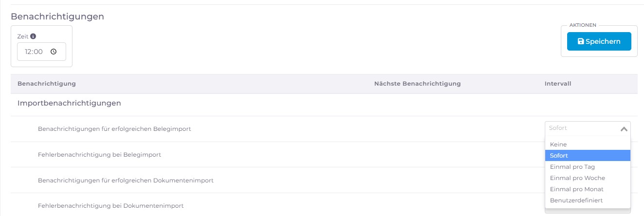Click the 'Intervall' column header
Viewport: 644px width, 216px height.
[x=558, y=84]
